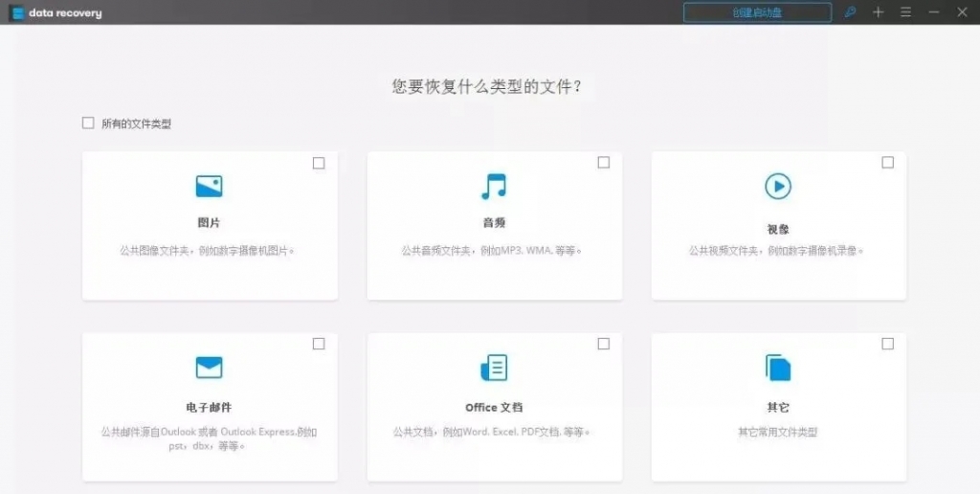
Task: Open the hamburger menu in title bar
Action: (x=905, y=12)
